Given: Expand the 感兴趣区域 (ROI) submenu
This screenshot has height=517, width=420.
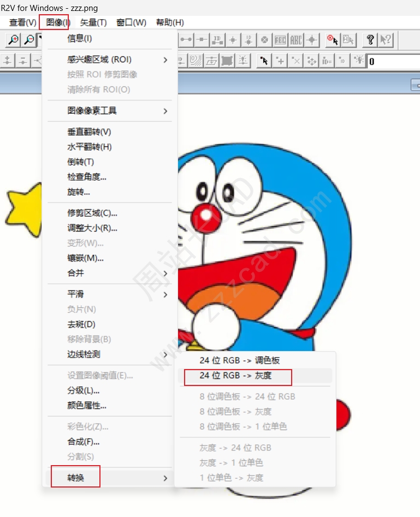Looking at the screenshot, I should [110, 60].
